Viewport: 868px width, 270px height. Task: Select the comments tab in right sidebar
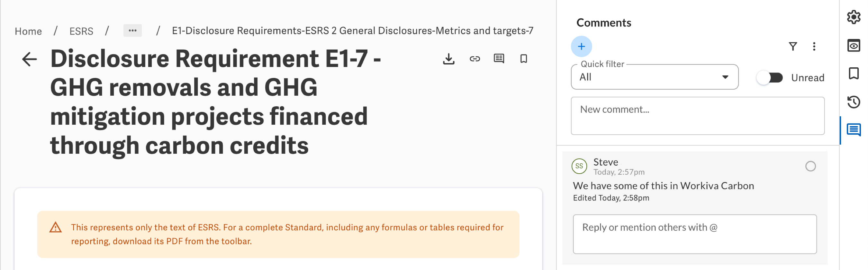tap(854, 130)
